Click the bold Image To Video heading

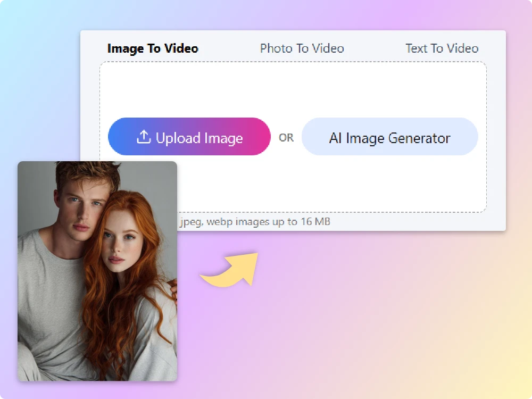(153, 48)
